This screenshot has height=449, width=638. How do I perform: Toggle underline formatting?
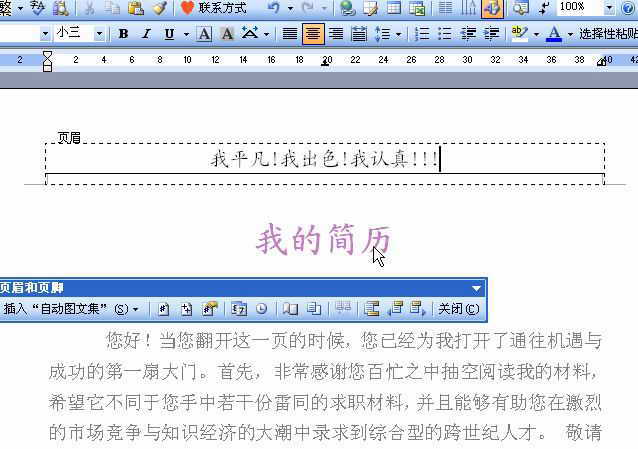169,34
